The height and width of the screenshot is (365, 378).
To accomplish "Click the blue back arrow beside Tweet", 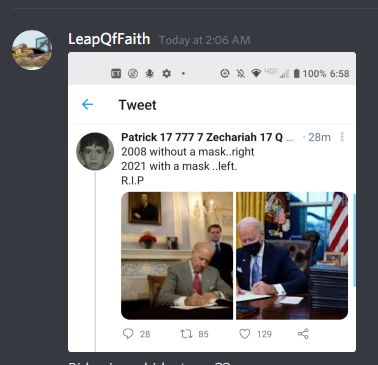I will [x=87, y=105].
